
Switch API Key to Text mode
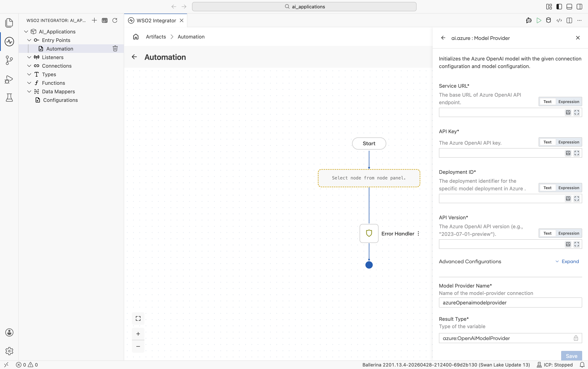point(547,142)
